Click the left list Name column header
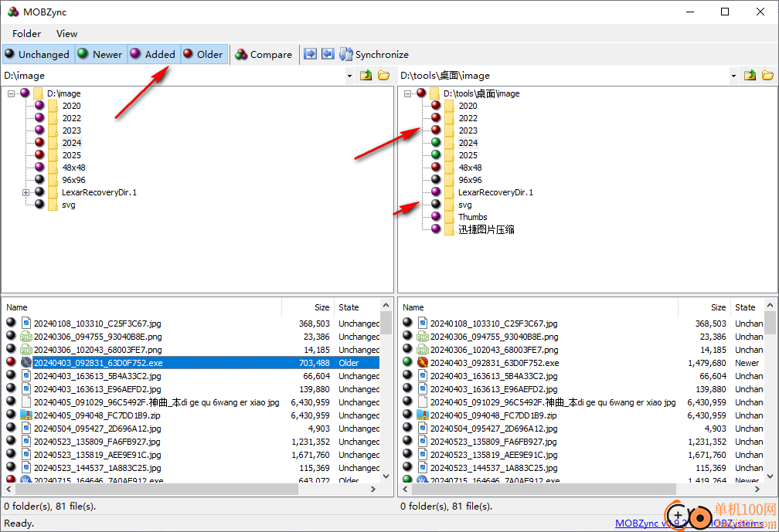This screenshot has width=779, height=532. coord(142,307)
